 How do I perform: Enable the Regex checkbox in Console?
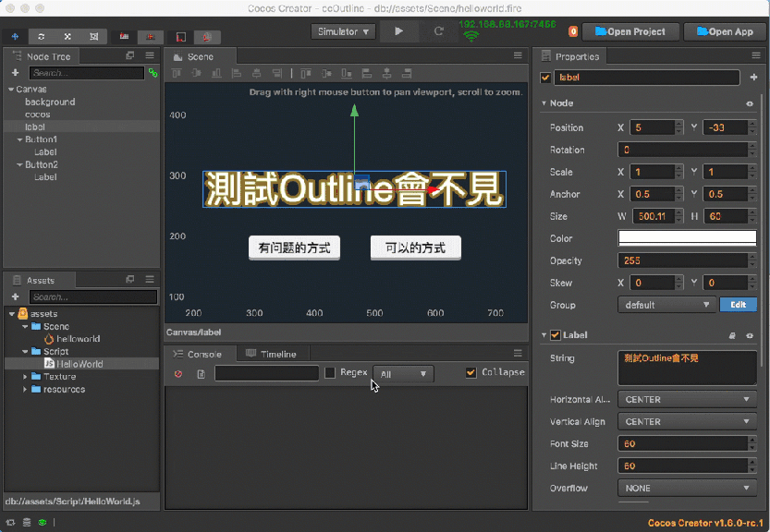click(x=330, y=373)
